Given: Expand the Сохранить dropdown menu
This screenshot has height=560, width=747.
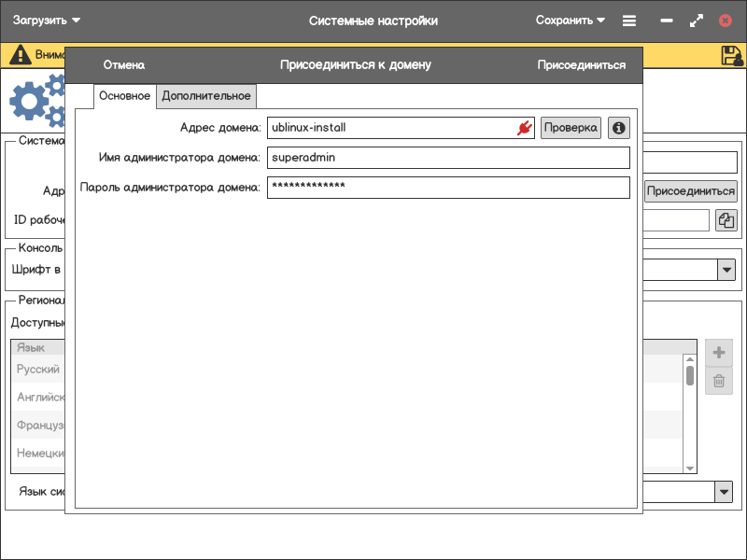Looking at the screenshot, I should pyautogui.click(x=571, y=21).
